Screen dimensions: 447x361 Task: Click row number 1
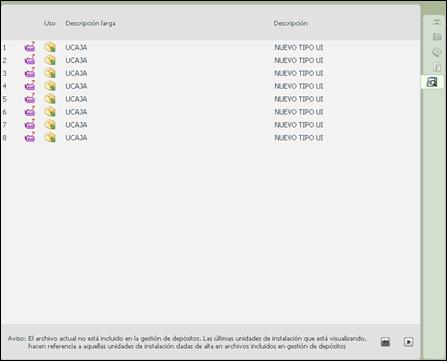tap(4, 47)
